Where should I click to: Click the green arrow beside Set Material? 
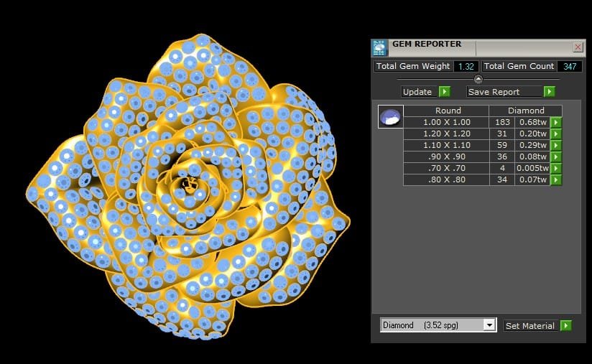[566, 326]
